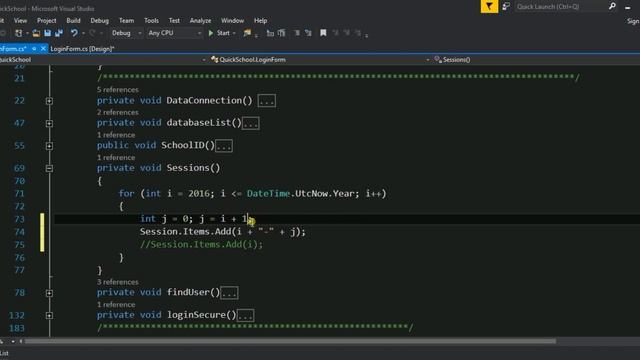Open the Debug menu
Image resolution: width=640 pixels, height=360 pixels.
(100, 20)
